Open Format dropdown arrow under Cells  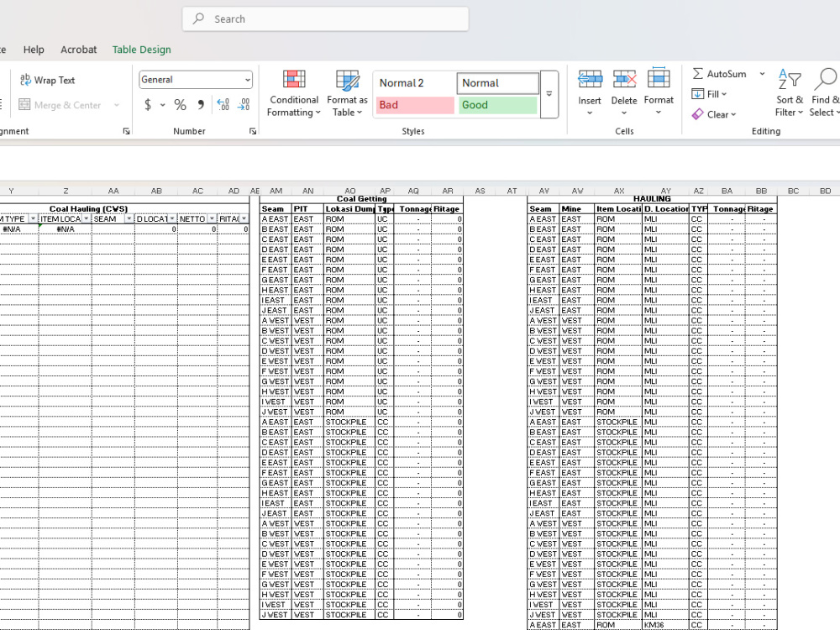tap(659, 112)
